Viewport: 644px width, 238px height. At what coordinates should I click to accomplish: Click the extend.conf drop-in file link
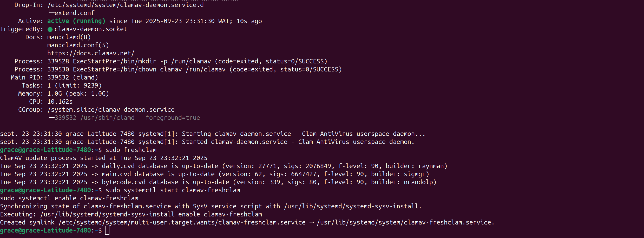click(x=74, y=13)
